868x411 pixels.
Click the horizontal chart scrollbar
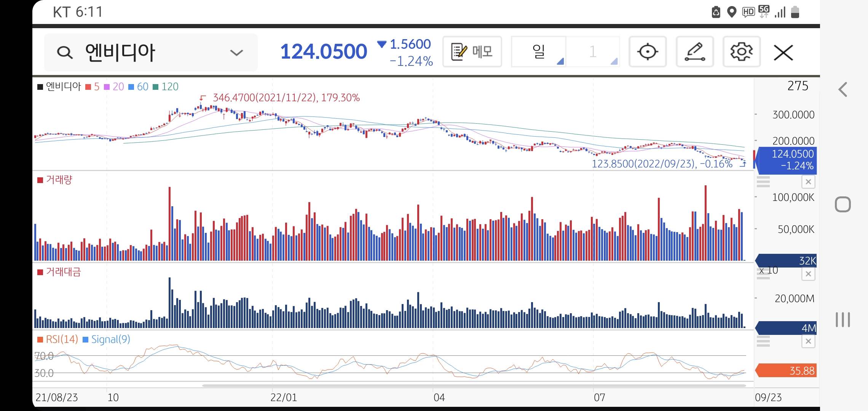[474, 386]
